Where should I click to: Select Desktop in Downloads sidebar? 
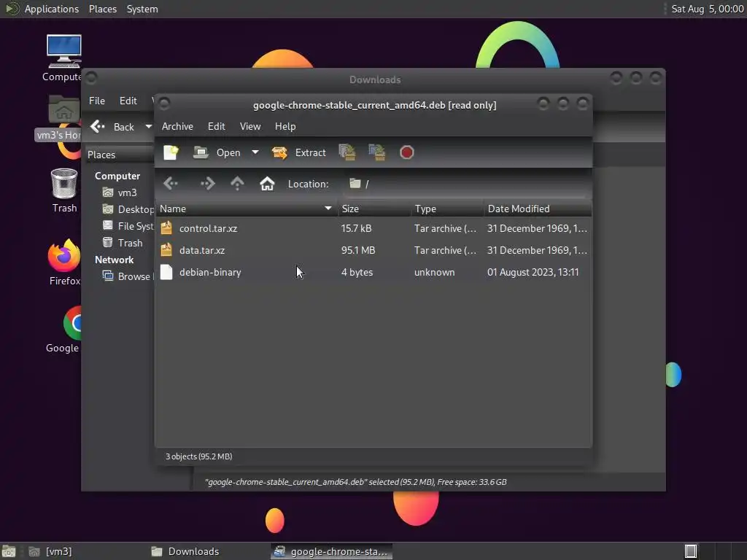128,209
